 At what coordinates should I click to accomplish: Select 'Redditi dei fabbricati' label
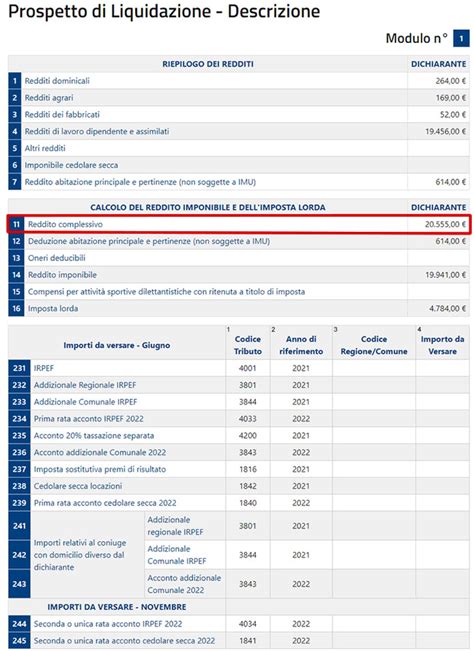point(62,115)
